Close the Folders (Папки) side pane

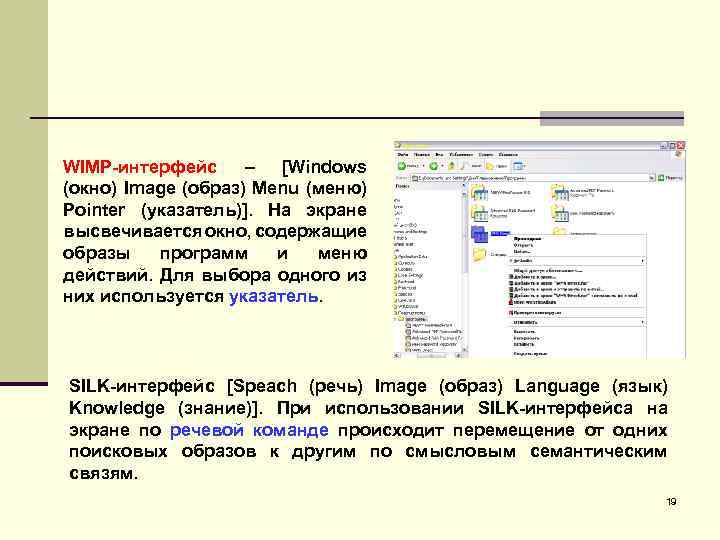pos(462,186)
